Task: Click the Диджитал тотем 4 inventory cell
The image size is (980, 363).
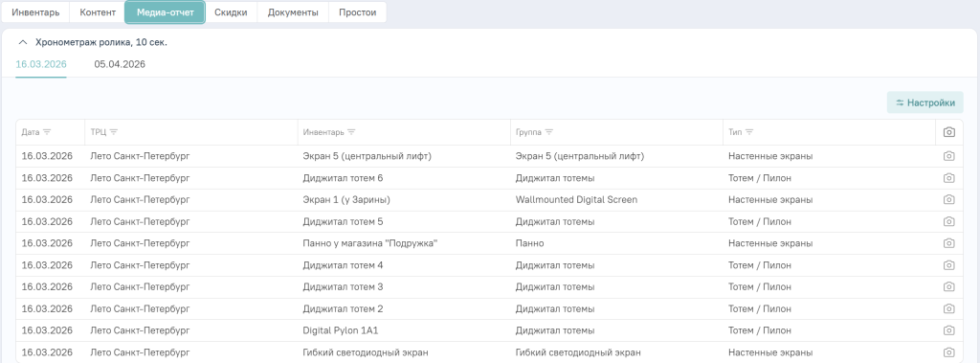Action: (x=343, y=264)
